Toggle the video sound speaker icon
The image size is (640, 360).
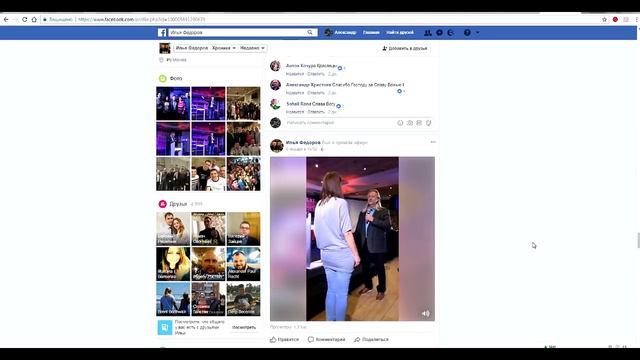425,313
